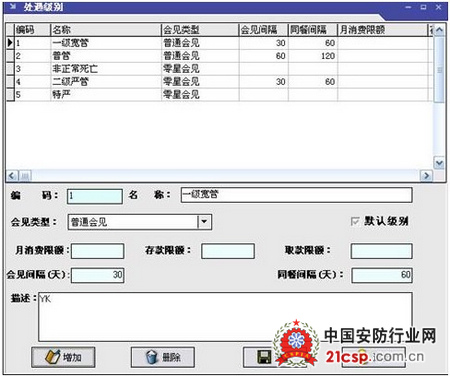Click the horizontal scroll left arrow

coord(12,176)
